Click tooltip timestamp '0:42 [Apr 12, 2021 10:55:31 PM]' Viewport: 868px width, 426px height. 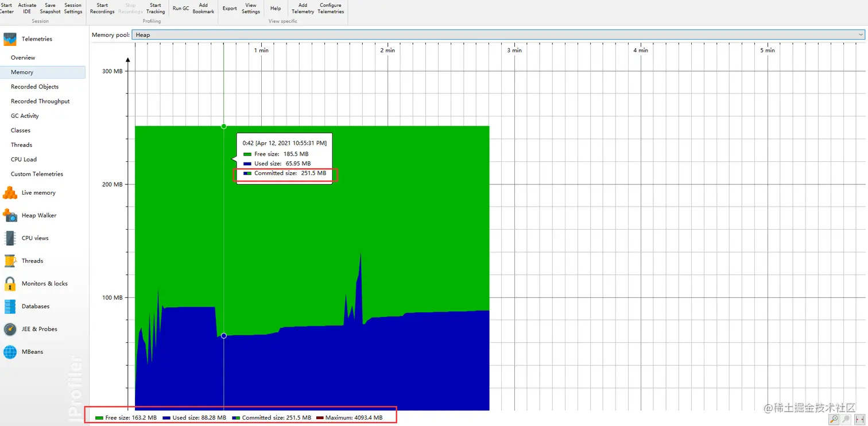coord(284,143)
